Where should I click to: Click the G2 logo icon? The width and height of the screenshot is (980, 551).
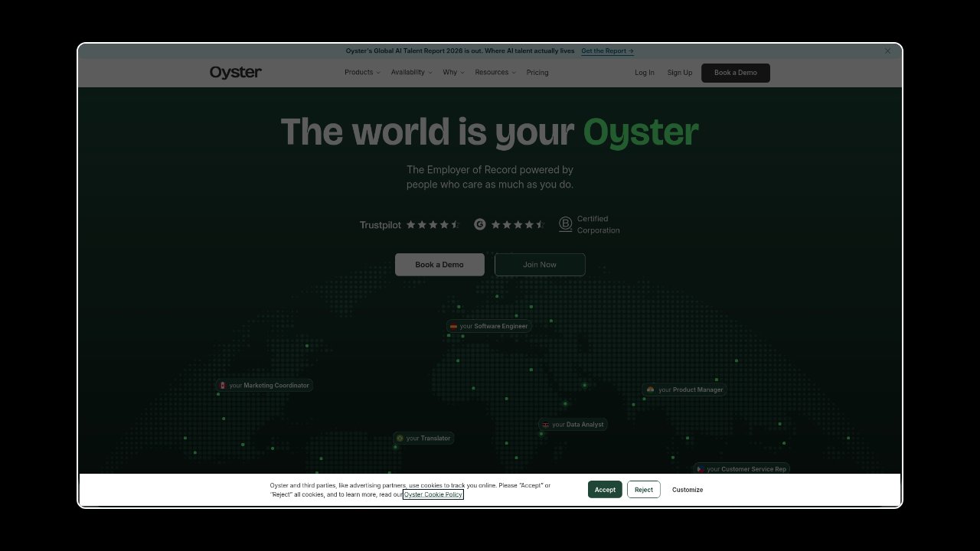pyautogui.click(x=480, y=224)
